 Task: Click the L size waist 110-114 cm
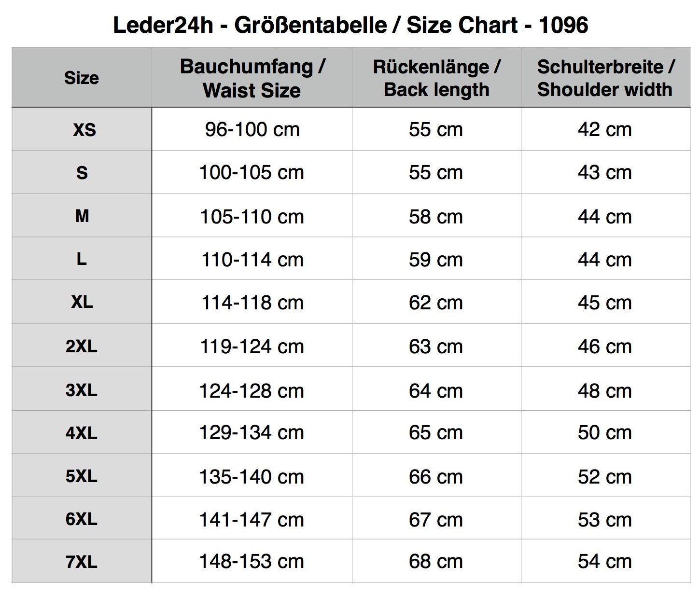coord(252,260)
